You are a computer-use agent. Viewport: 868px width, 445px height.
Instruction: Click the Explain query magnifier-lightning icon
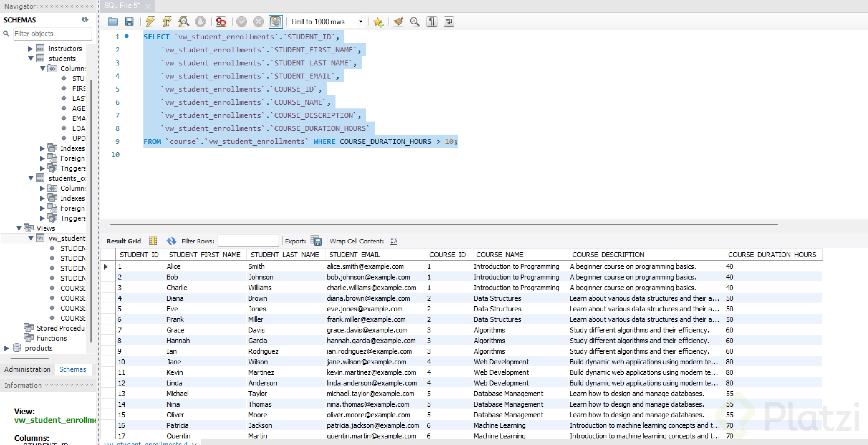point(184,22)
